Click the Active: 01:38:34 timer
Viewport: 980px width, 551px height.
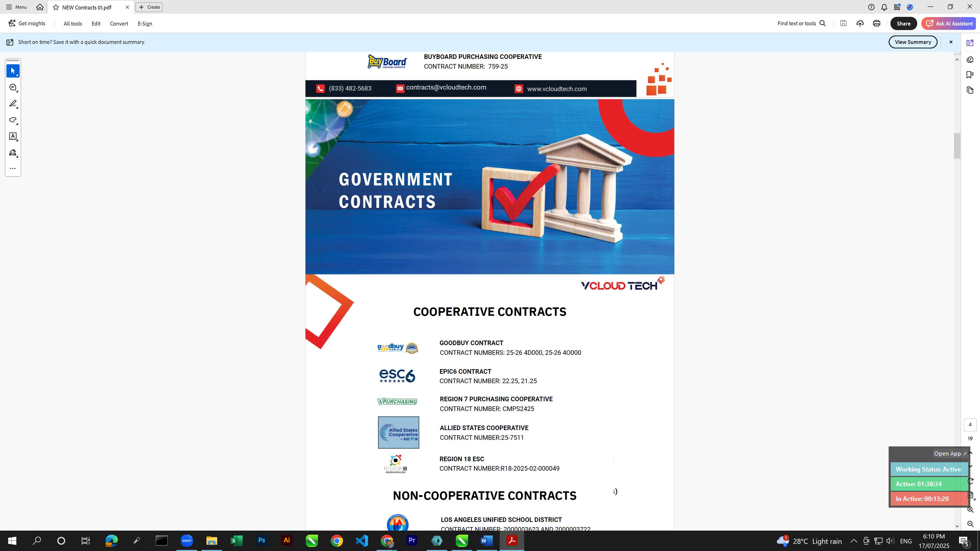point(929,484)
